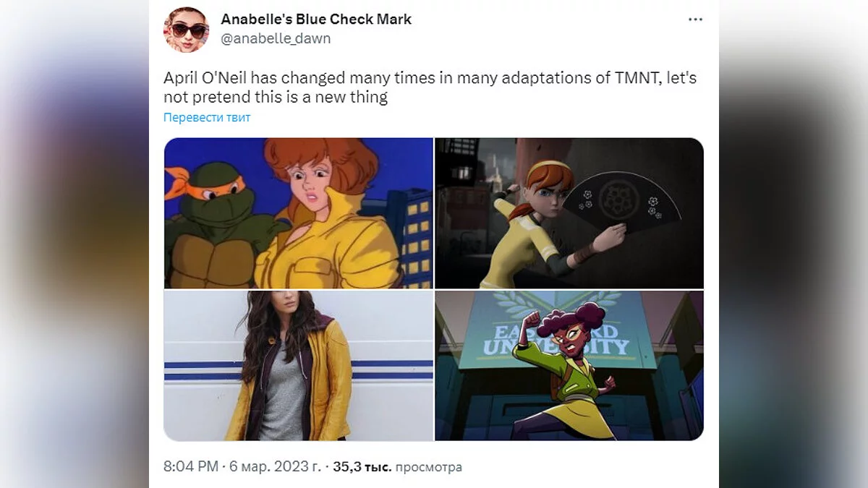Open the three-dot more options menu
868x488 pixels.
point(695,20)
